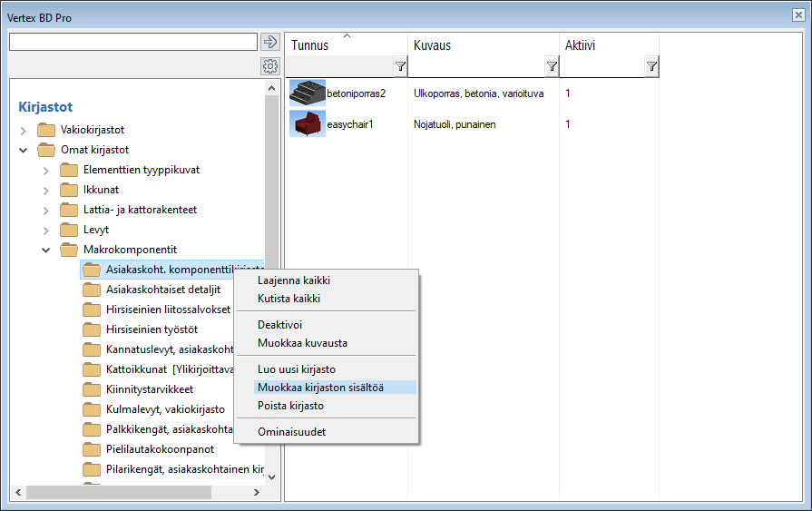This screenshot has height=511, width=812.
Task: Select the betoniporras2 stairs thumbnail
Action: point(307,93)
